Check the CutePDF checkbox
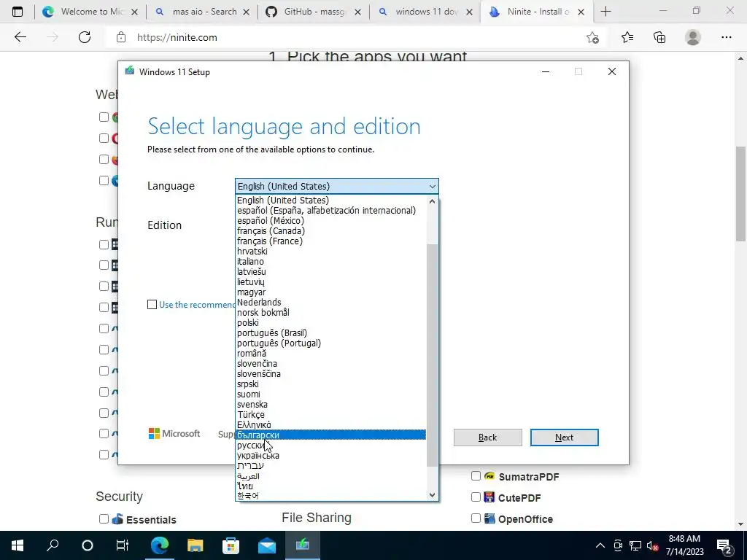This screenshot has height=560, width=747. [x=476, y=497]
